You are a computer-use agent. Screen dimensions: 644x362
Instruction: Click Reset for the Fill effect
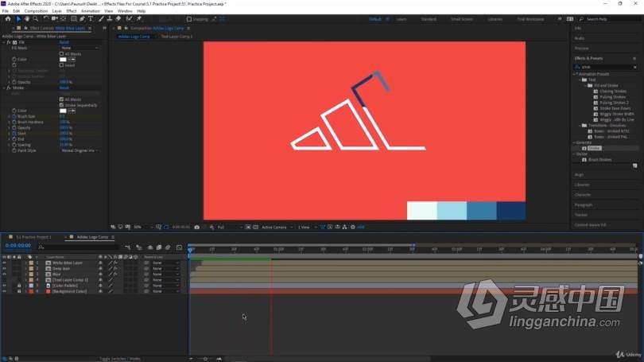64,42
